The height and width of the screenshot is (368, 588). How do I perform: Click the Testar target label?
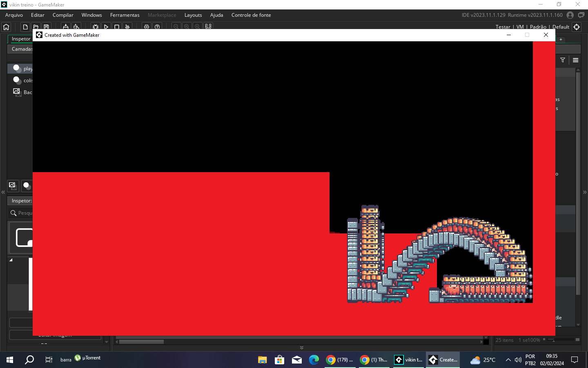coord(503,27)
